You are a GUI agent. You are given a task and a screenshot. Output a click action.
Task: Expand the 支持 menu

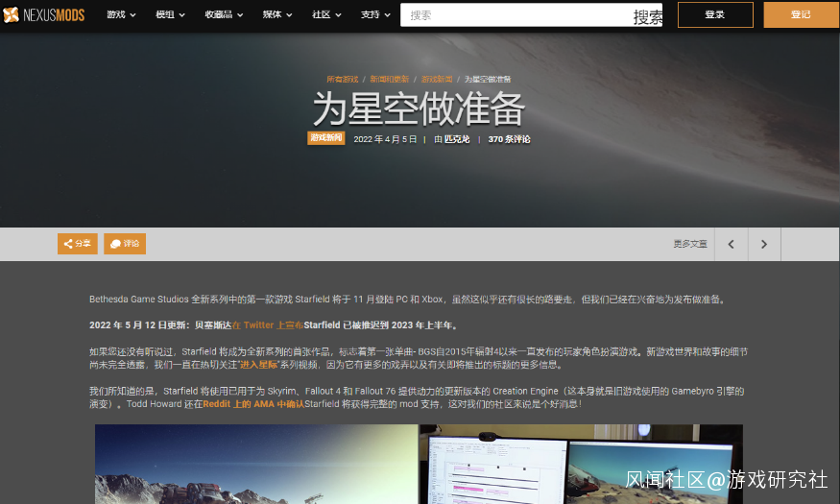pos(375,15)
